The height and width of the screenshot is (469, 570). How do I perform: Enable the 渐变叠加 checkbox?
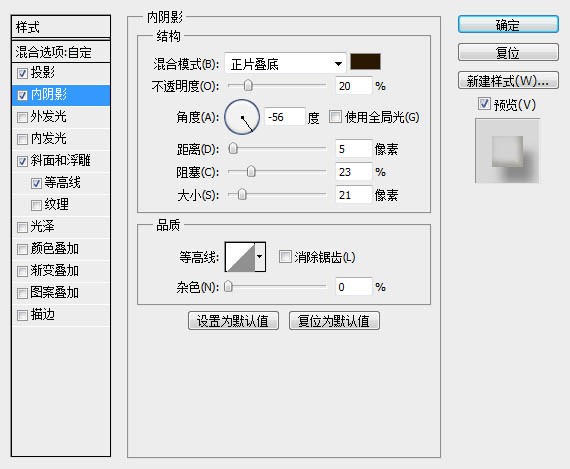pos(22,271)
